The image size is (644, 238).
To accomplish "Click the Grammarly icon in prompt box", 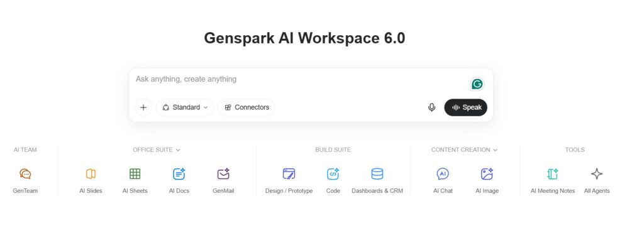I will (x=477, y=84).
